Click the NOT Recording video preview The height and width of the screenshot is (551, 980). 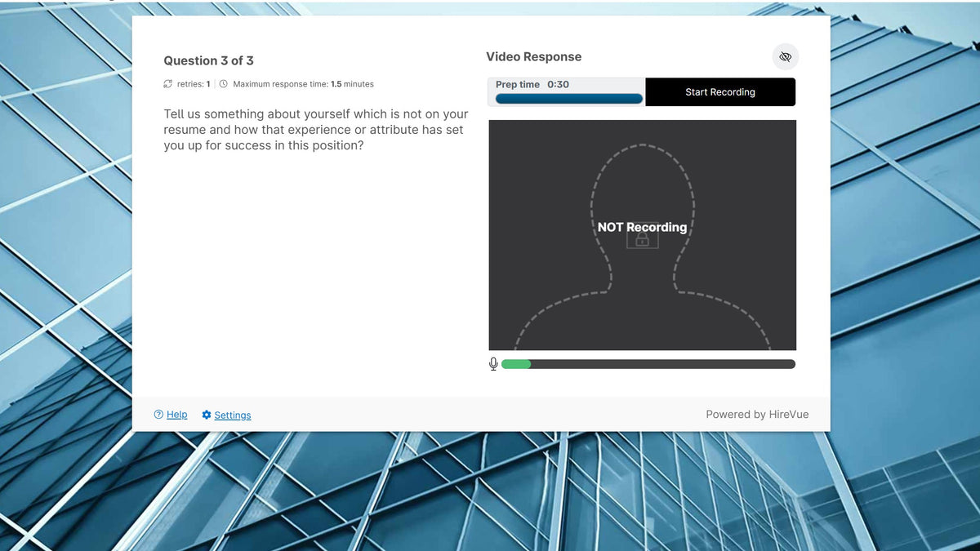point(642,235)
